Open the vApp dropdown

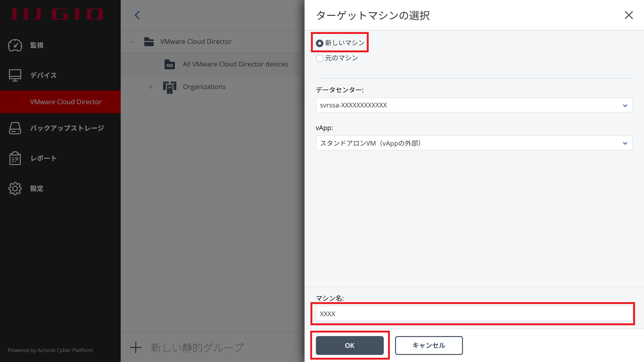[474, 143]
